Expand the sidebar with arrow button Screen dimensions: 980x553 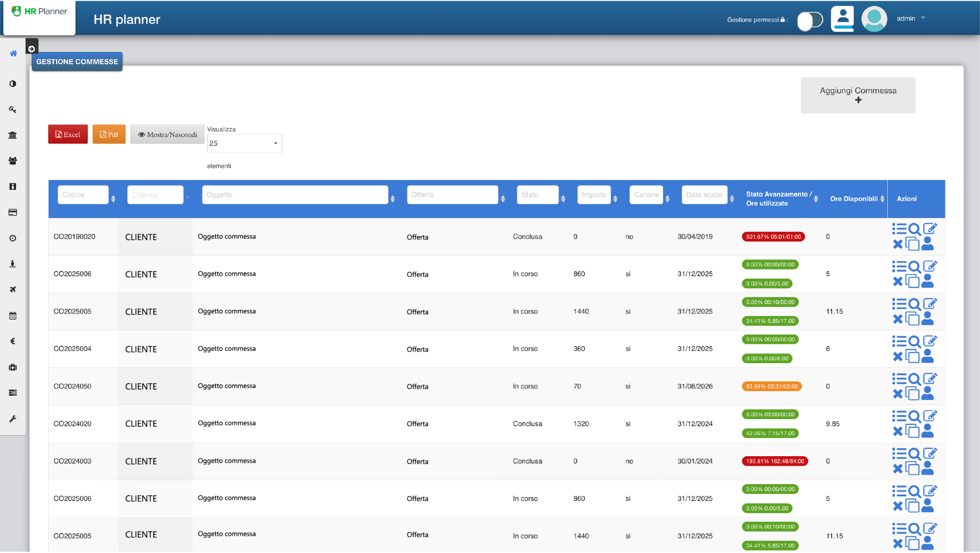(32, 49)
